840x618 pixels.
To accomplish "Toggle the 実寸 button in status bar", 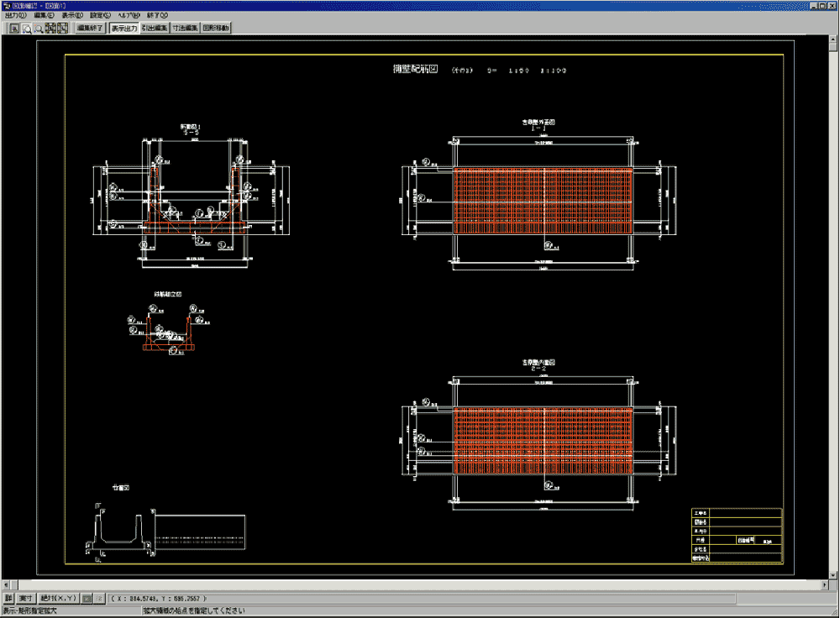I will [x=26, y=599].
